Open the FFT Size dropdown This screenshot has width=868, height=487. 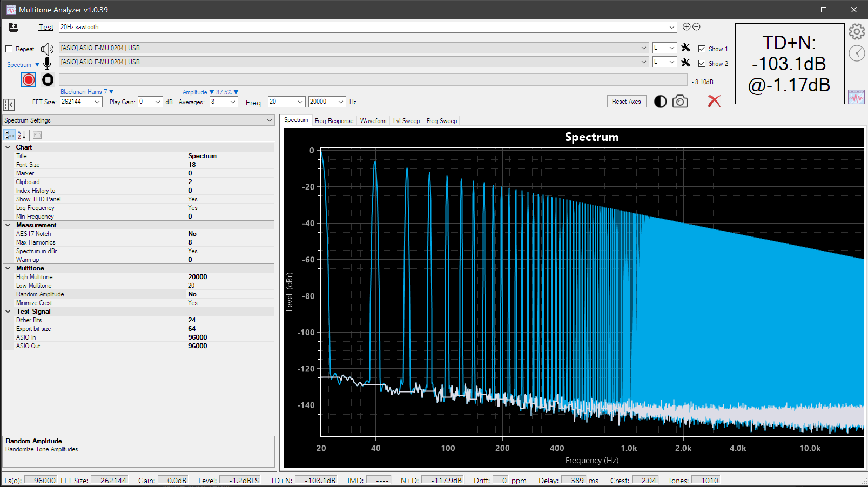pos(97,102)
